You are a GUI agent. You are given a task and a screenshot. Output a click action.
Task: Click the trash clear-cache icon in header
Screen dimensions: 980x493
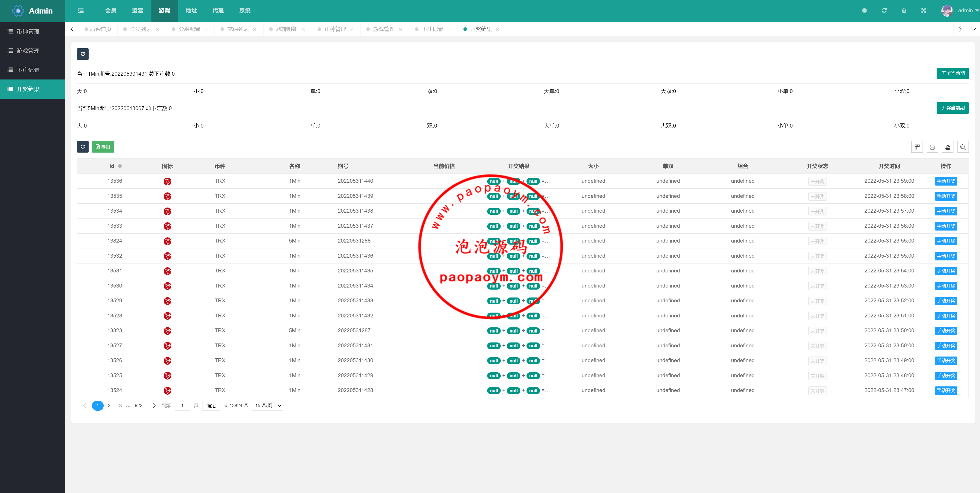tap(904, 11)
